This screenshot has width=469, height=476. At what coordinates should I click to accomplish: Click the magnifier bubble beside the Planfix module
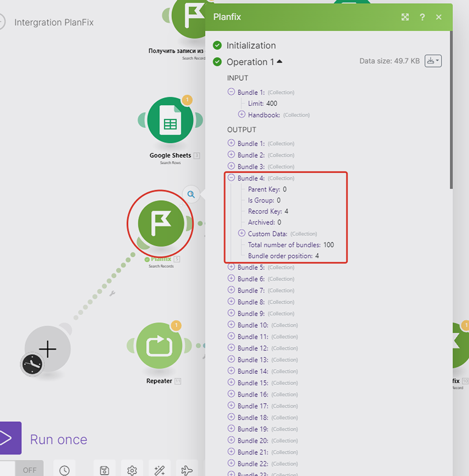[191, 194]
